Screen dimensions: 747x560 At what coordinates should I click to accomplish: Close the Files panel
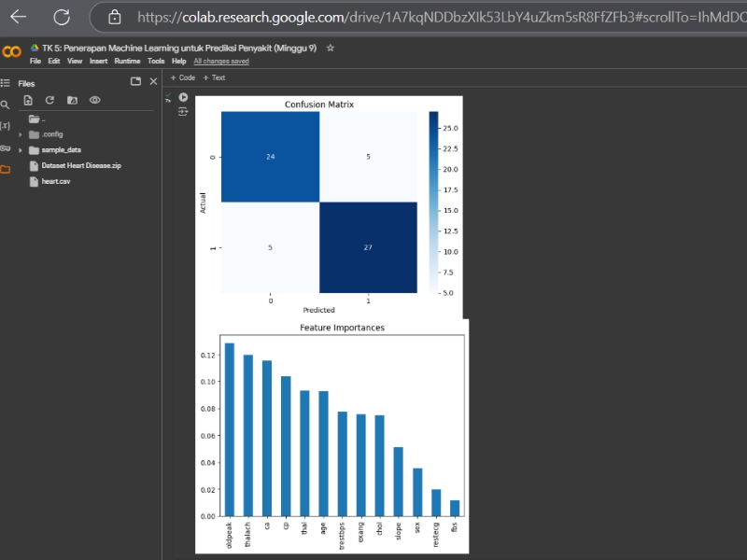coord(153,81)
